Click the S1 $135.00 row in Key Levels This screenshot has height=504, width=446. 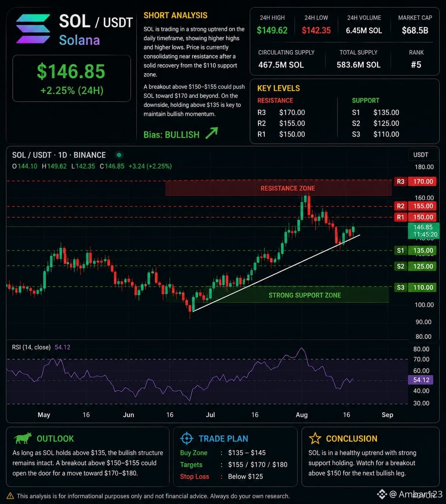pyautogui.click(x=375, y=112)
